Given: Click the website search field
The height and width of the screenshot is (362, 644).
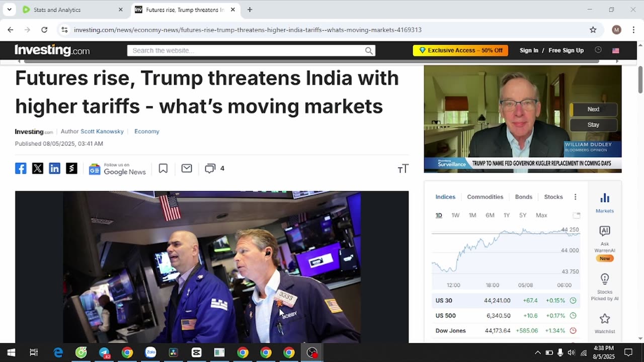Looking at the screenshot, I should (x=247, y=50).
